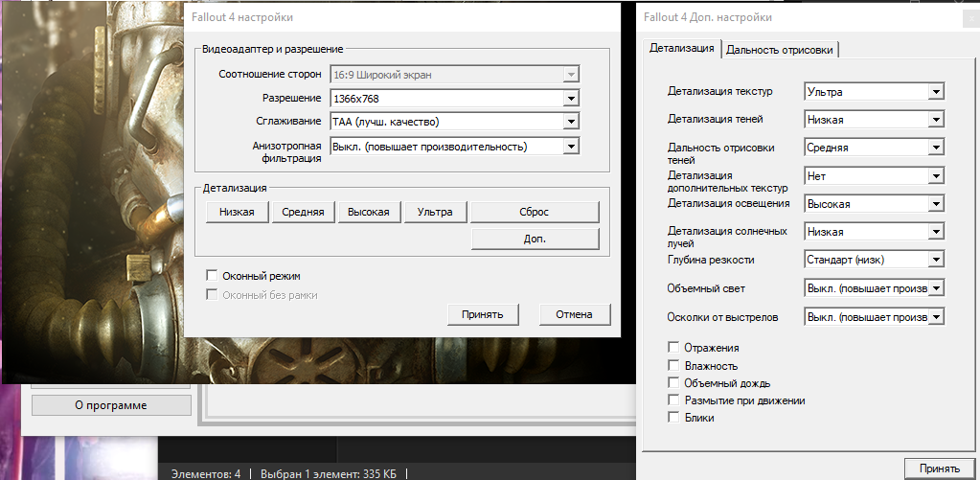Toggle the Отражения checkbox
The width and height of the screenshot is (980, 480).
(x=673, y=348)
